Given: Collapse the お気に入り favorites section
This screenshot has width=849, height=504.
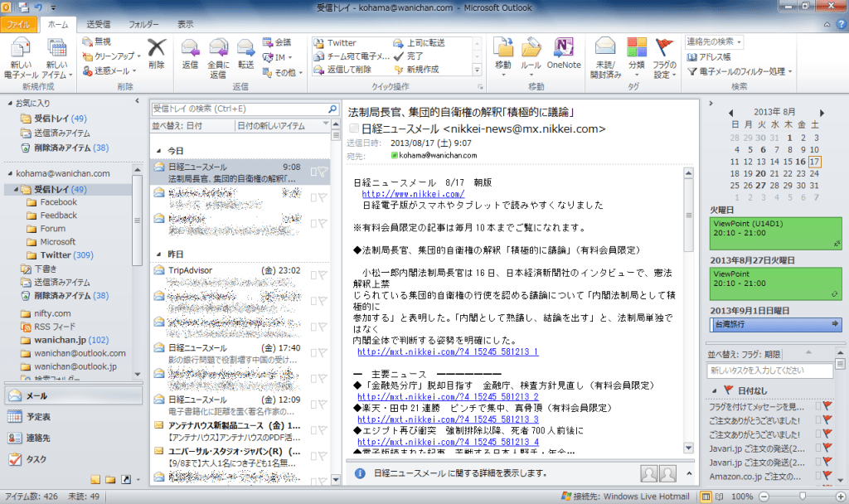Looking at the screenshot, I should coord(10,103).
